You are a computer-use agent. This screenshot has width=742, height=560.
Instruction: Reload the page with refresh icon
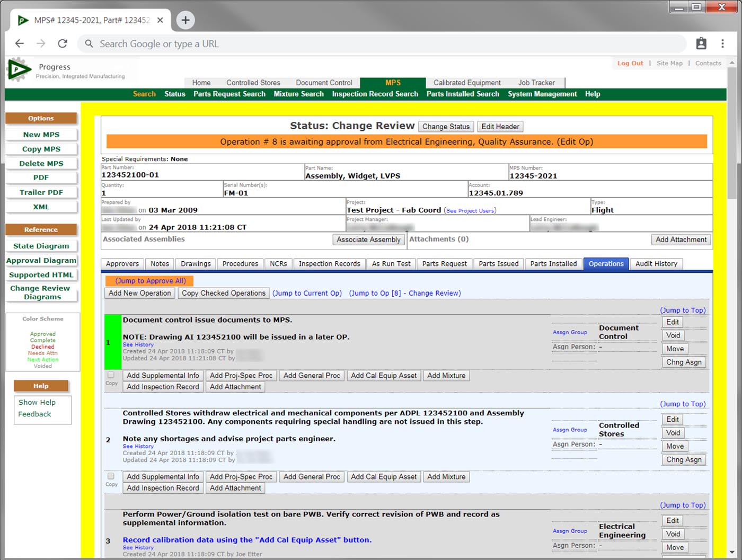(63, 44)
